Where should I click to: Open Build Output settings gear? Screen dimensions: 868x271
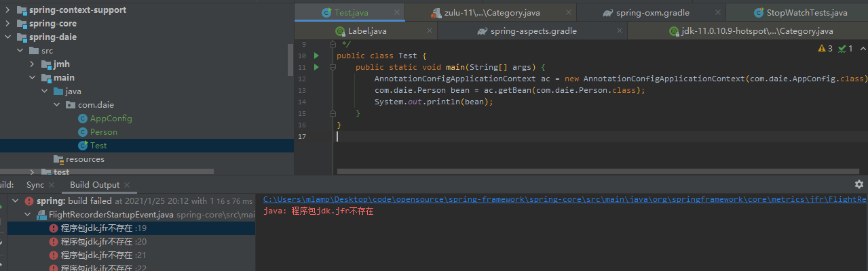pos(859,184)
